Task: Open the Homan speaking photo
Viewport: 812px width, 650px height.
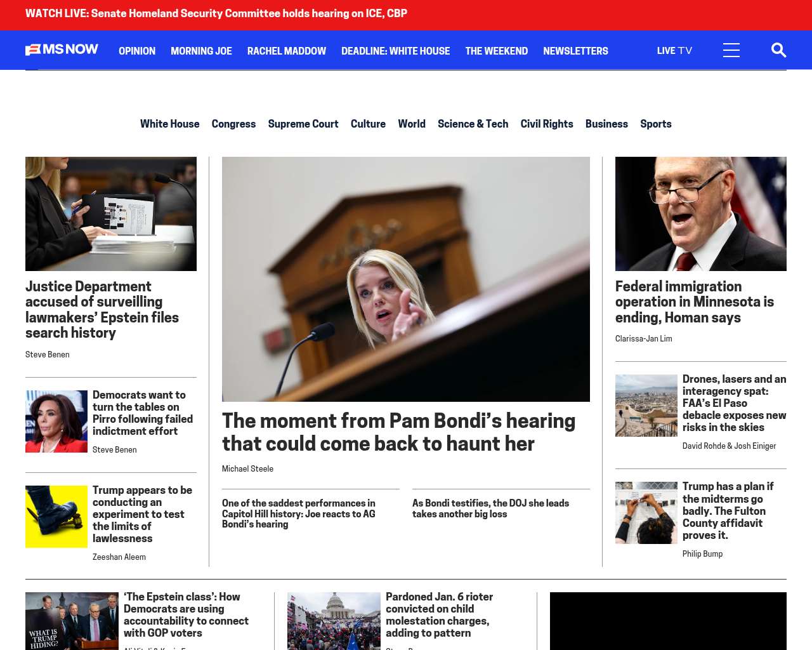Action: coord(701,214)
